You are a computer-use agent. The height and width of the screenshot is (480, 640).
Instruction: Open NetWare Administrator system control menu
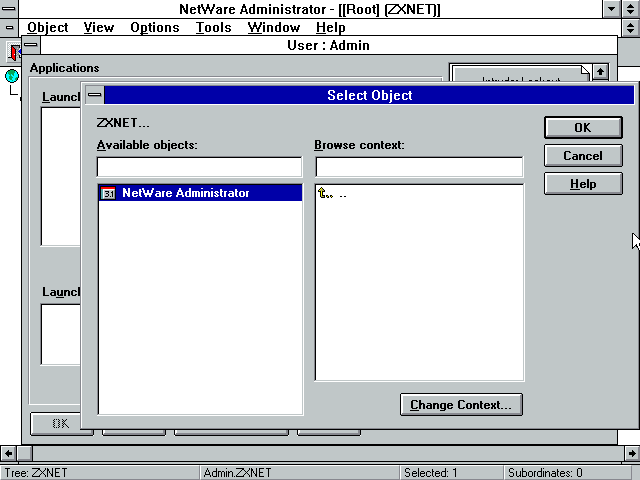point(9,9)
